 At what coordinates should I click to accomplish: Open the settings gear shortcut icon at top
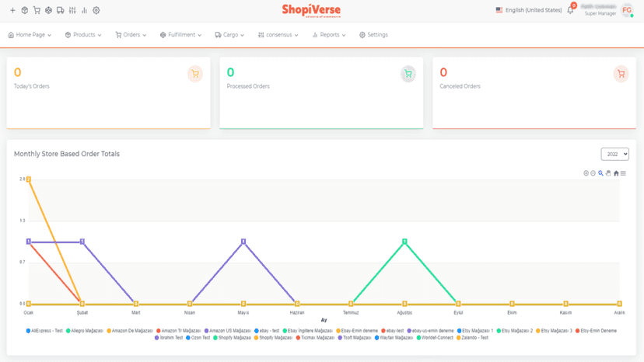96,10
